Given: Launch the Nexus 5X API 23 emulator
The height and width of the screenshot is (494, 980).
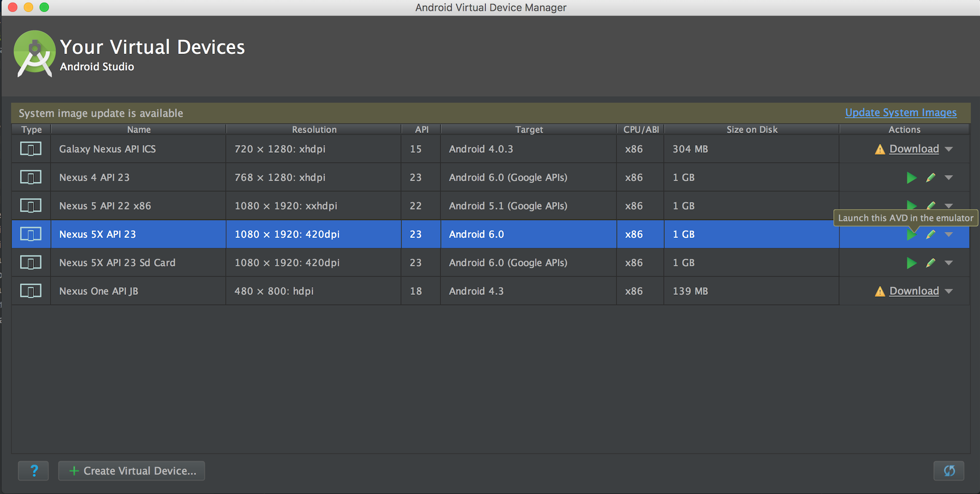Looking at the screenshot, I should [x=911, y=234].
